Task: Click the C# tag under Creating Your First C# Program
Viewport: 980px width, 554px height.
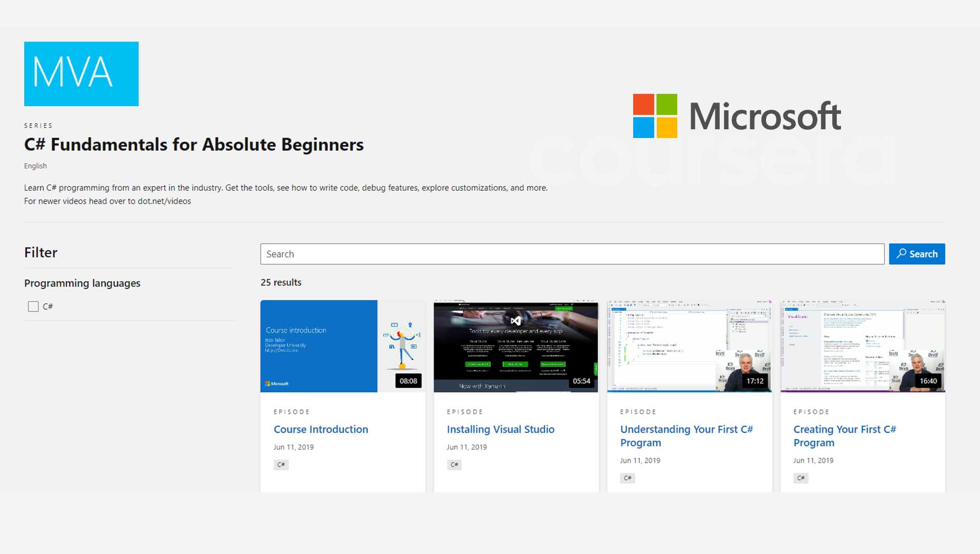Action: click(801, 478)
